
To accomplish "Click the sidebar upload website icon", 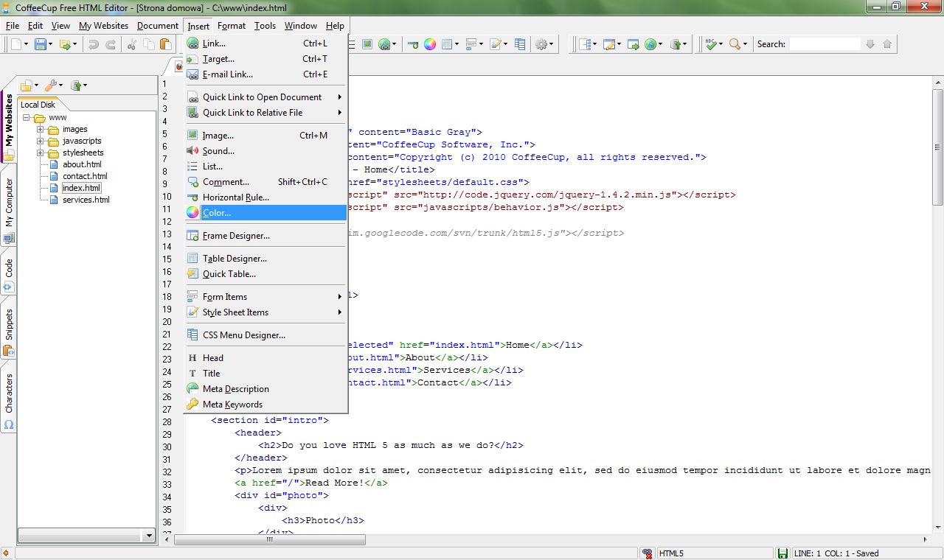I will click(76, 85).
